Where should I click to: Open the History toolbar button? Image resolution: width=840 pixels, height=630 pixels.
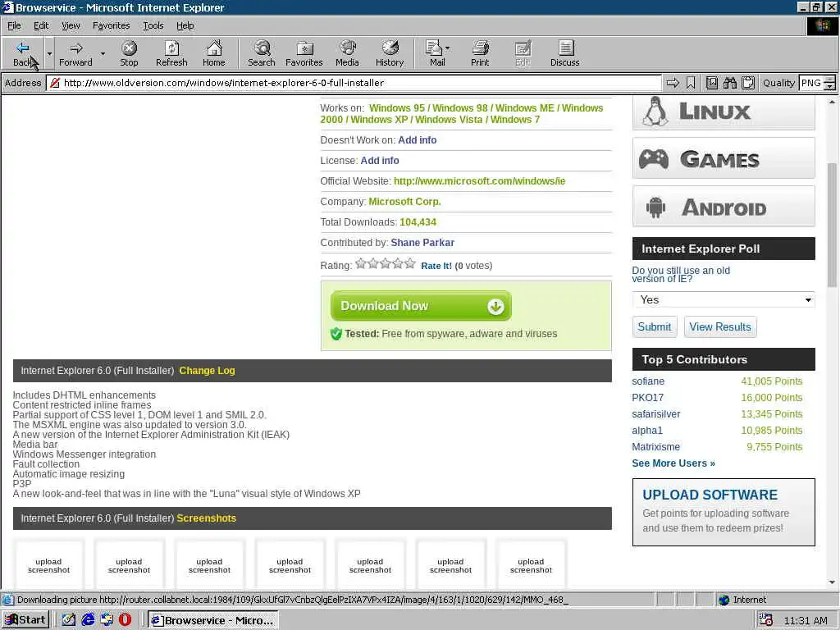(390, 53)
